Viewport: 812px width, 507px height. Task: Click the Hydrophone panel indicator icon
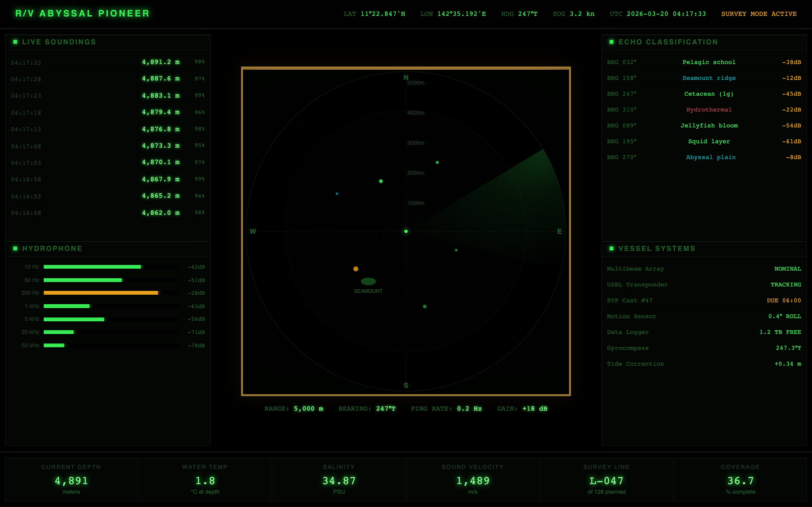(15, 248)
